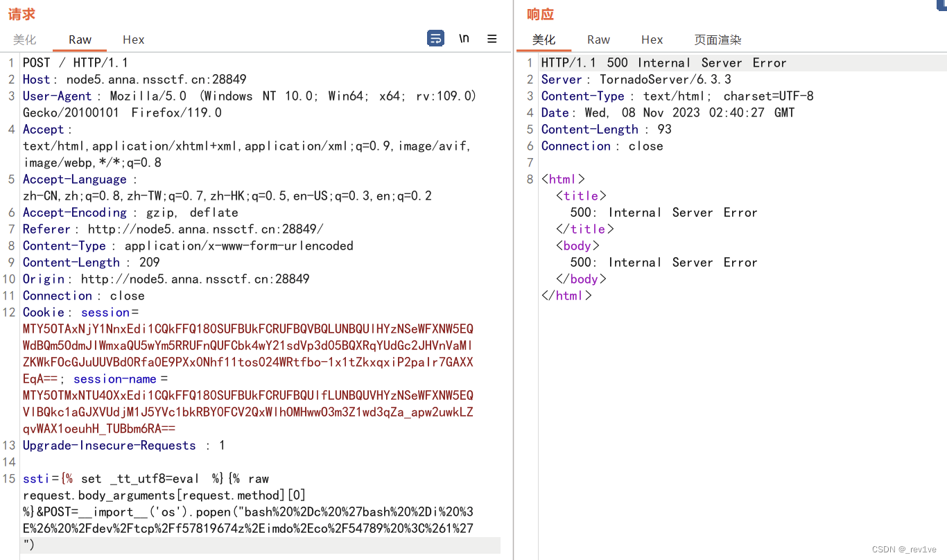Open the response Hex tab

[652, 40]
